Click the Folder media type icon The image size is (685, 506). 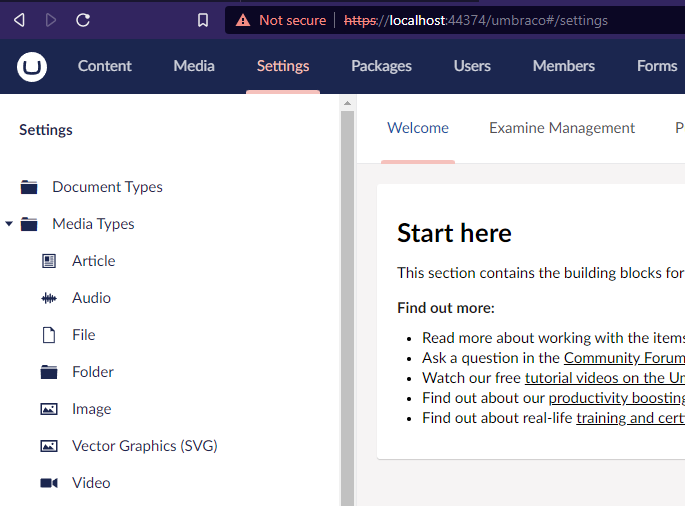49,372
